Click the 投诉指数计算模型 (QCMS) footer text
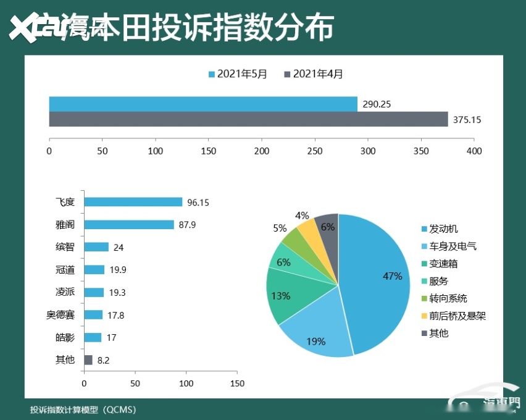526x420 pixels. (x=83, y=409)
